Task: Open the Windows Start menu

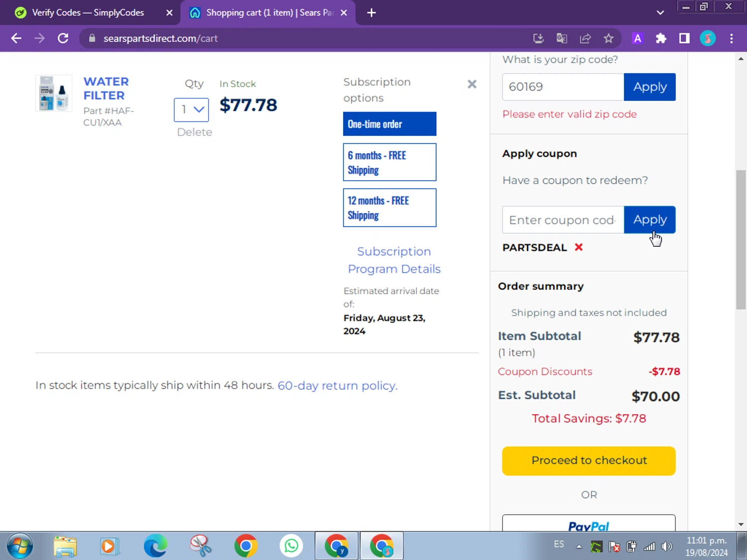Action: [19, 546]
